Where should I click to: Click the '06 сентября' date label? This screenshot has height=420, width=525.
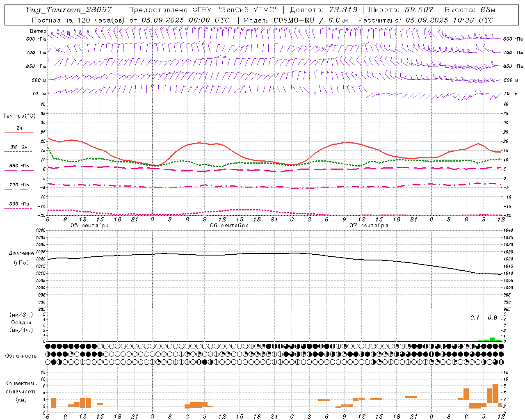coord(229,226)
